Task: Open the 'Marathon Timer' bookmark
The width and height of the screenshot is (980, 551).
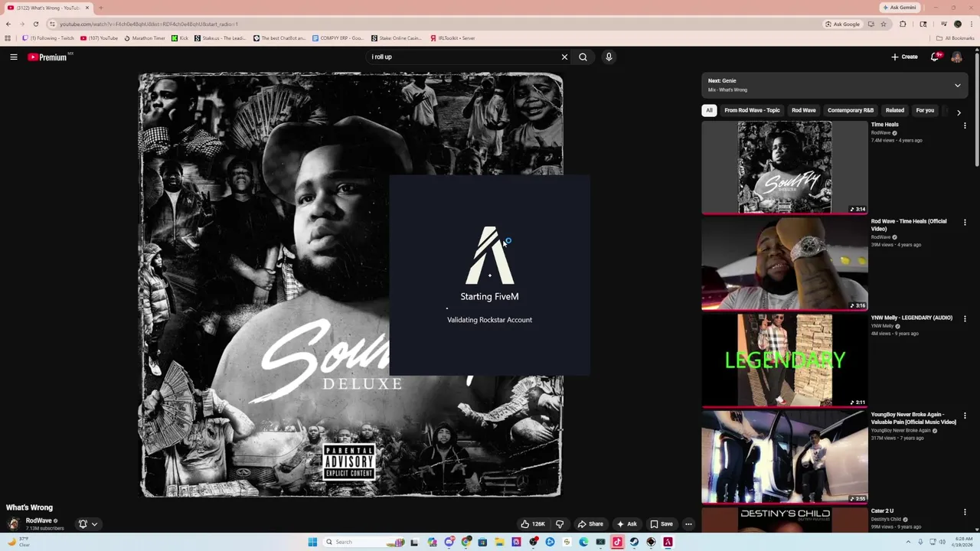Action: click(x=145, y=38)
